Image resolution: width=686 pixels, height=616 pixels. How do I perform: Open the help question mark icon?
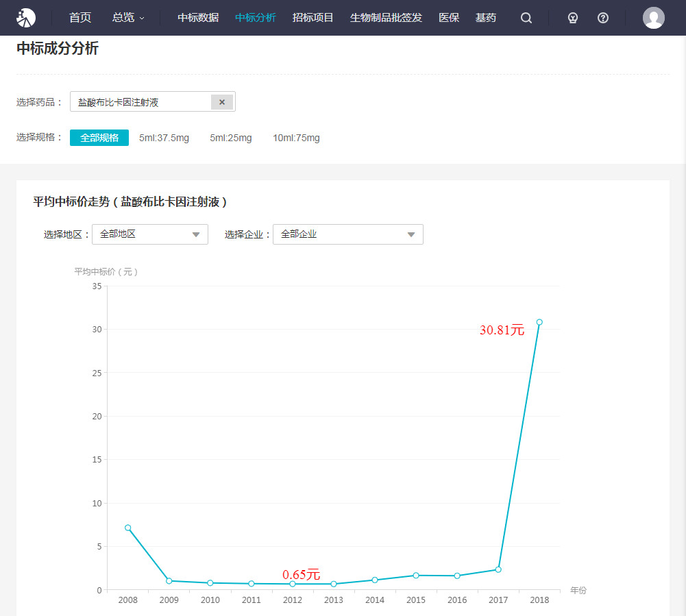click(603, 18)
